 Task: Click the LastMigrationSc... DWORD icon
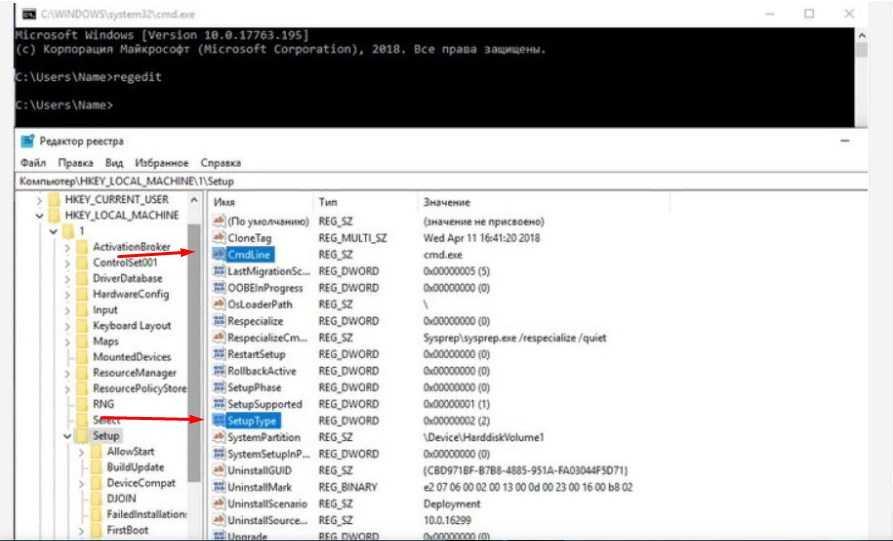tap(219, 271)
